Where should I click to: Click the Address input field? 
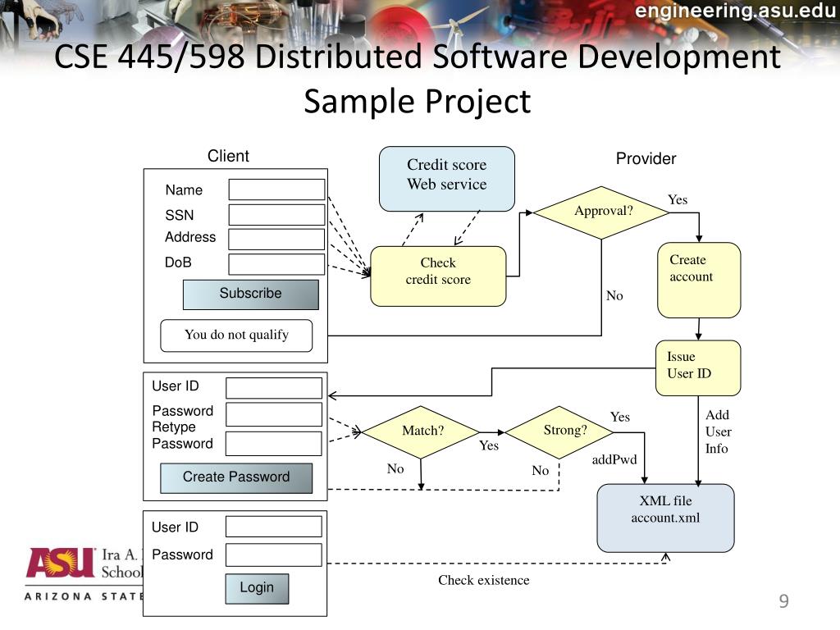276,240
